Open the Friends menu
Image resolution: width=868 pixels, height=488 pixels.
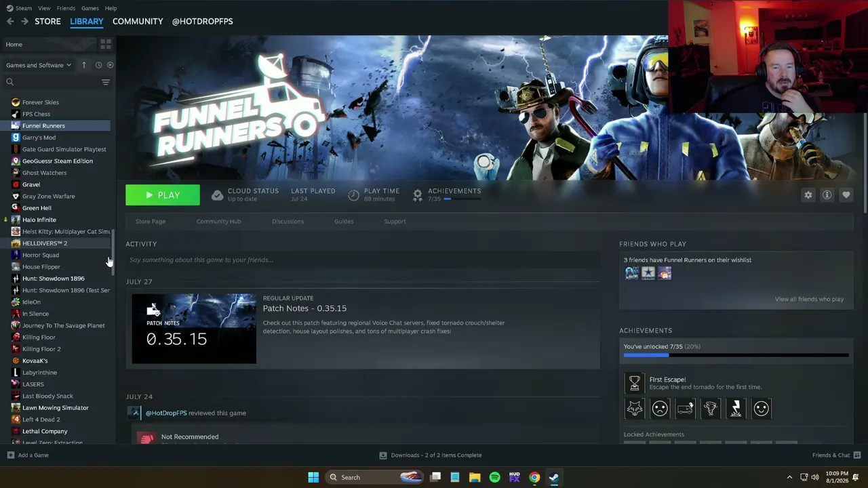coord(66,8)
